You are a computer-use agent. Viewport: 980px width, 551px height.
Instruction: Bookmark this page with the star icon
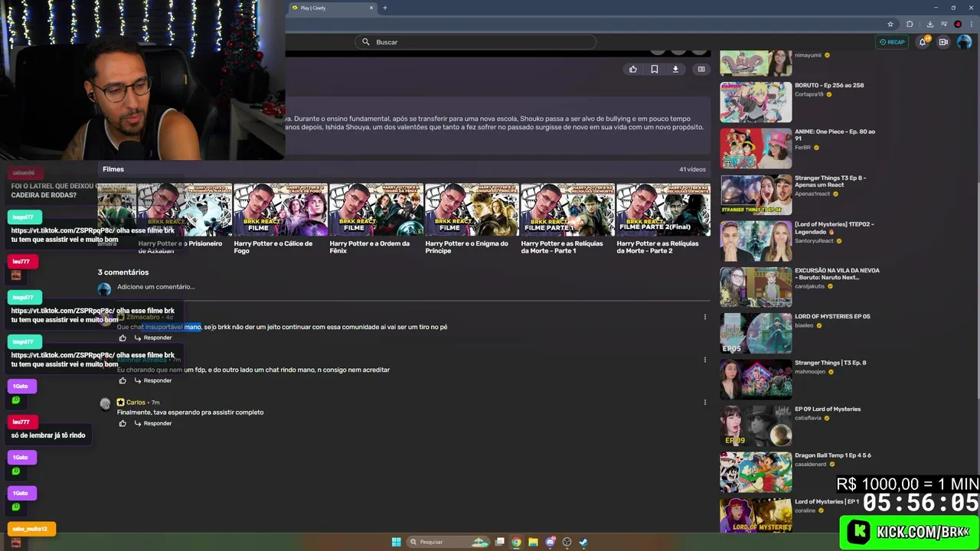890,24
